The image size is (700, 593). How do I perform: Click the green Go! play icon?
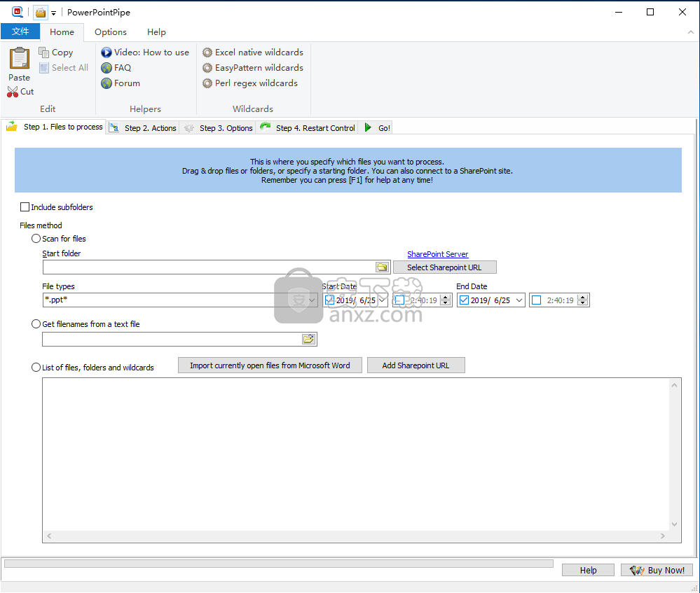click(368, 127)
